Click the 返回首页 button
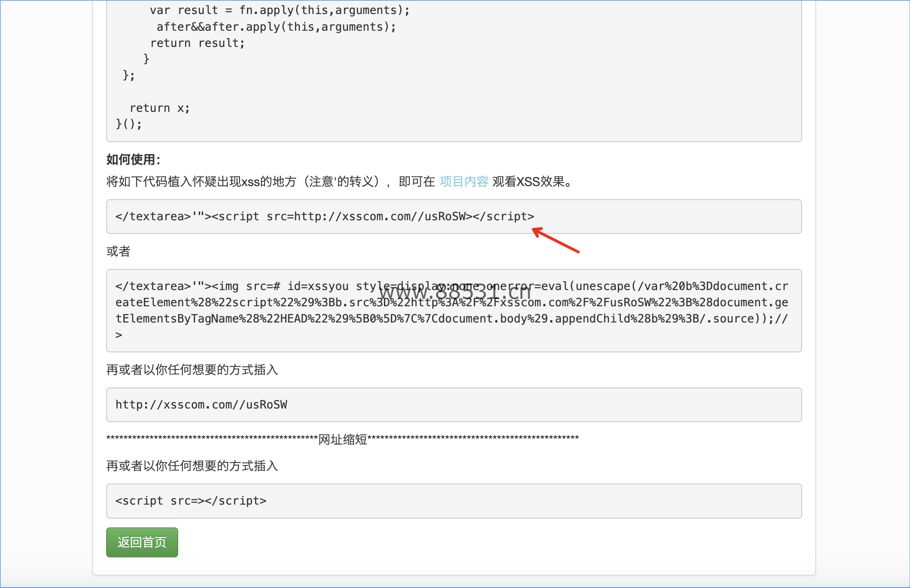 click(x=142, y=542)
